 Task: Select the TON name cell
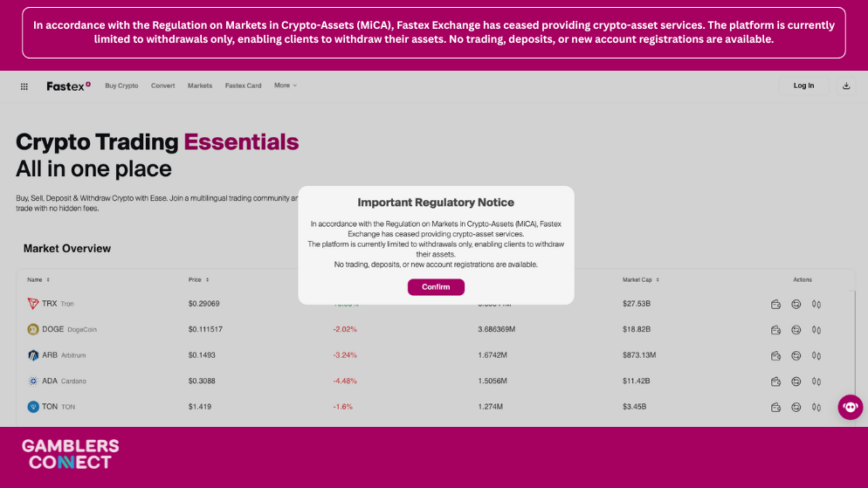(52, 407)
